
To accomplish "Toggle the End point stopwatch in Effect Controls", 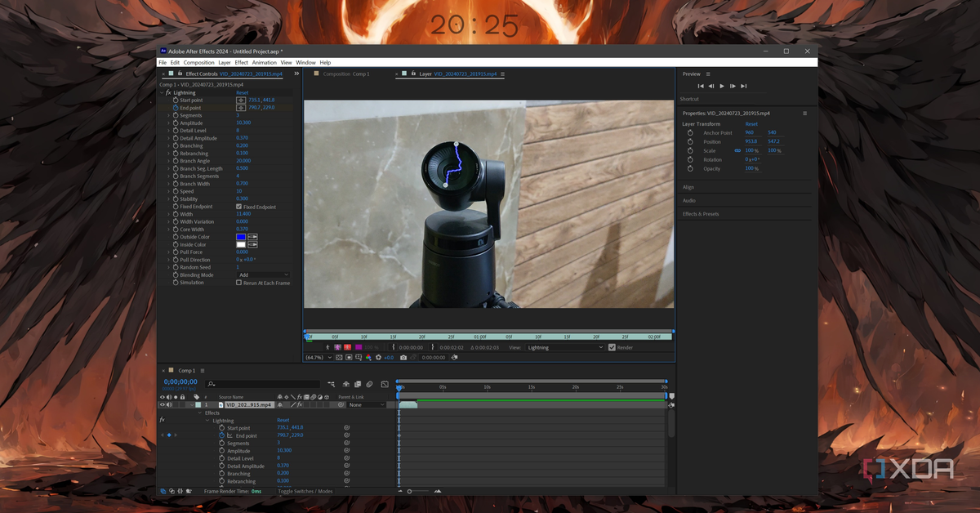I will coord(175,108).
